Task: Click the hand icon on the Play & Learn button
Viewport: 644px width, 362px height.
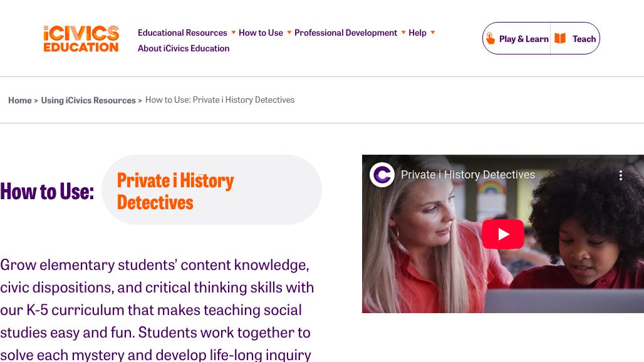Action: (491, 38)
